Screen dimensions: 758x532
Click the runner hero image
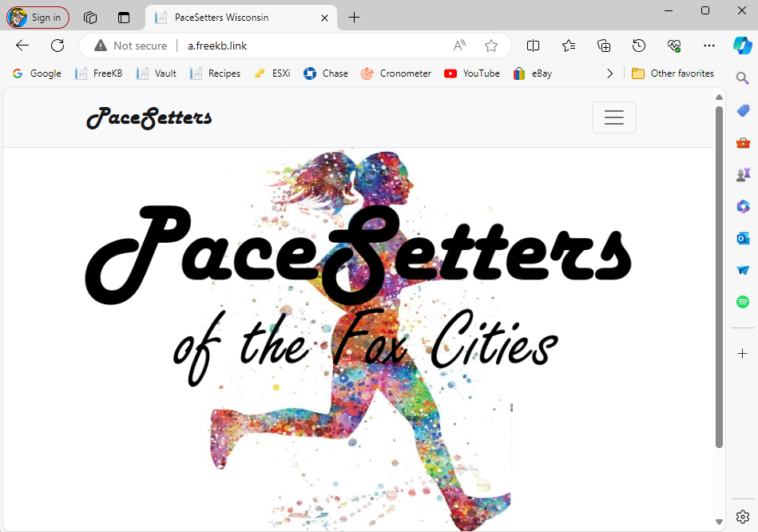(359, 340)
